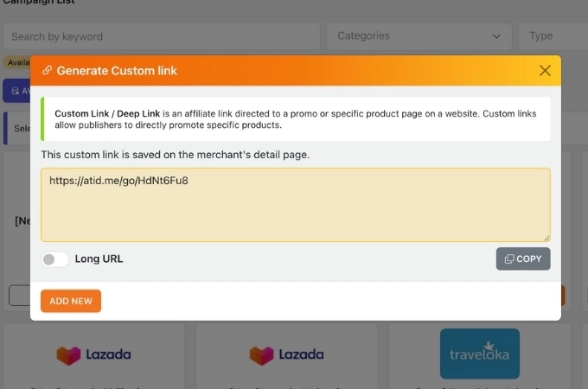Click the Categories dropdown chevron arrow
The width and height of the screenshot is (588, 389).
[x=496, y=36]
